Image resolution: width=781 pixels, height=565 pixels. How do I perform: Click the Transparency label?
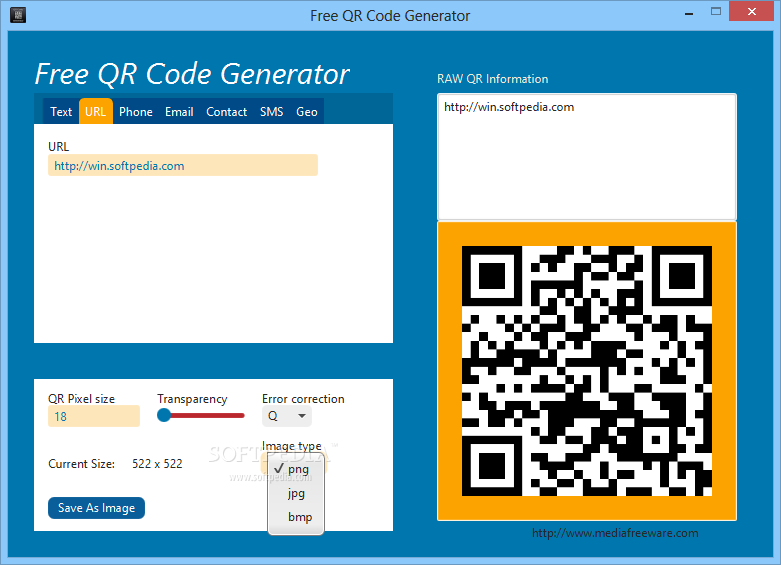pyautogui.click(x=192, y=399)
